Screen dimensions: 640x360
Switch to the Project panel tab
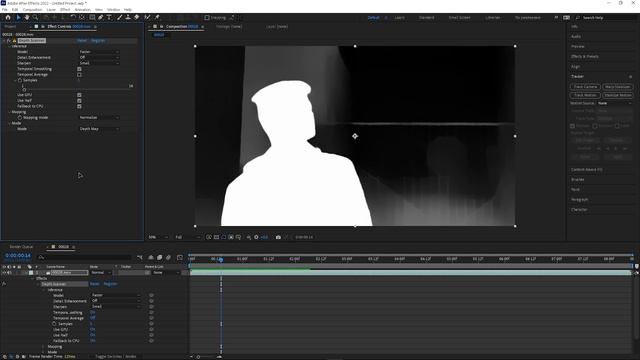click(10, 27)
